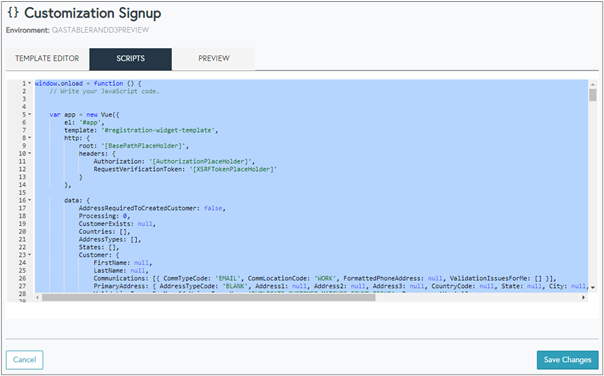Switch to the Scripts tab
This screenshot has width=604, height=376.
(x=131, y=59)
